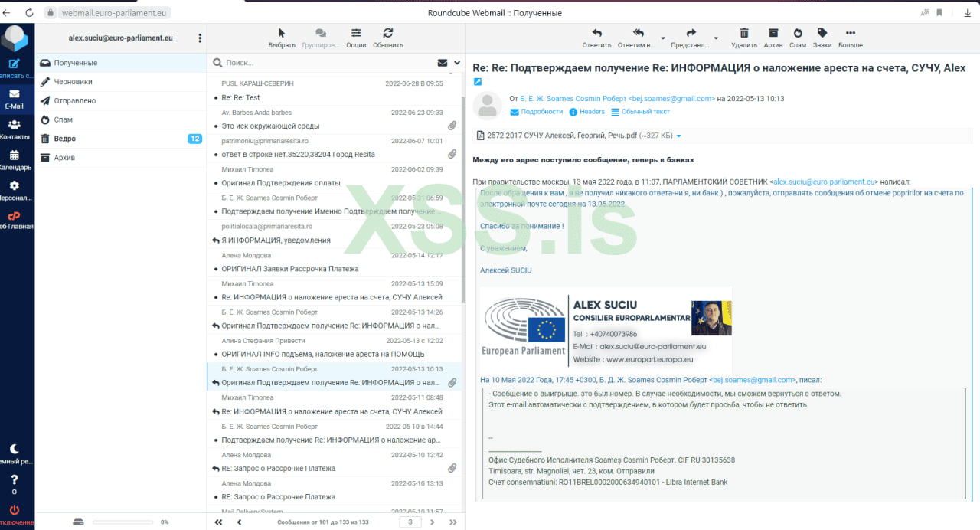Expand the attachment options arrow

coord(679,136)
